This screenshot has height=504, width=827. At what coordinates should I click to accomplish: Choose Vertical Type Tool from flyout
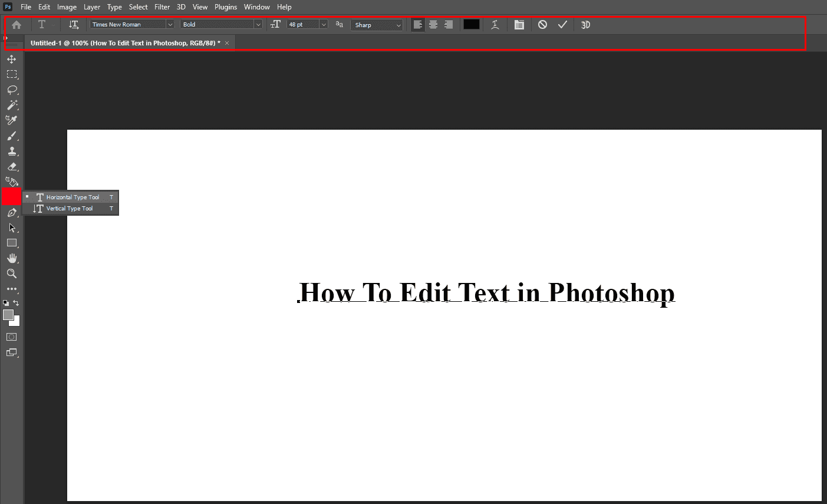coord(70,209)
